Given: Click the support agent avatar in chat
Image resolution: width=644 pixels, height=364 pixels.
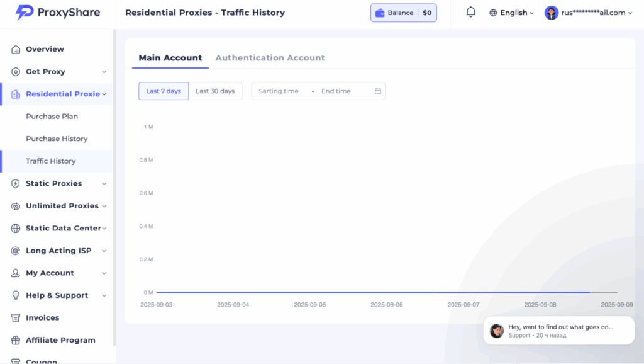Looking at the screenshot, I should tap(497, 331).
